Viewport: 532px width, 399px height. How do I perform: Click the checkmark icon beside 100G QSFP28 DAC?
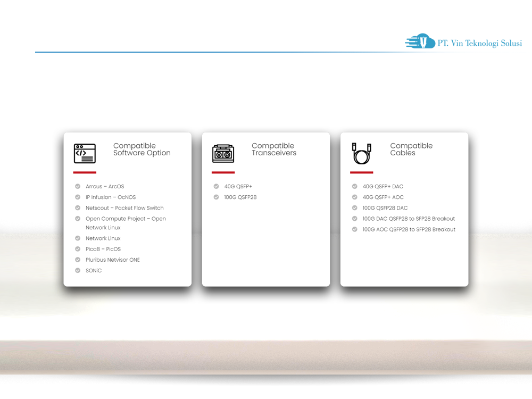(x=354, y=207)
